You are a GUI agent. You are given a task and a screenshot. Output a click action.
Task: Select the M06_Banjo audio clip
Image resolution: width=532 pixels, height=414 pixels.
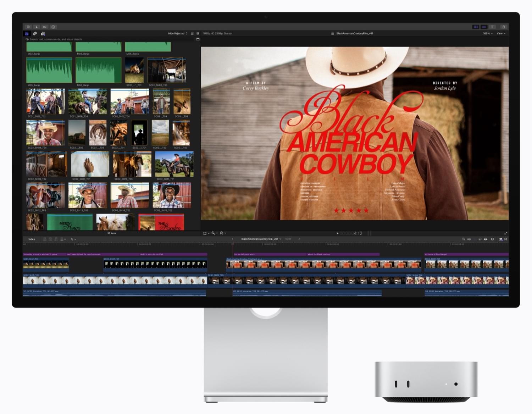(x=98, y=71)
